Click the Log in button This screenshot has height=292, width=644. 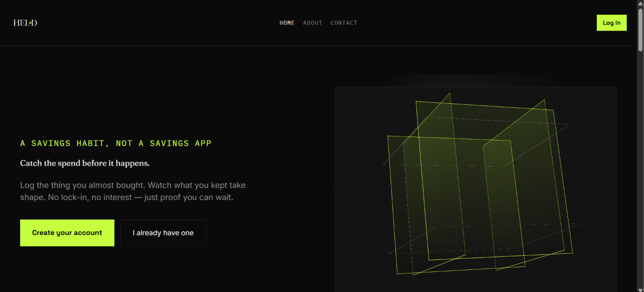coord(612,23)
